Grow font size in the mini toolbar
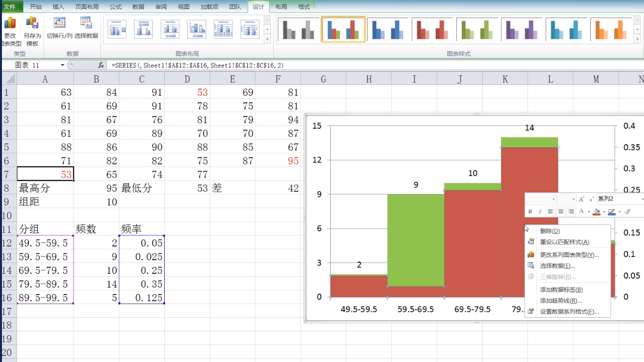644x362 pixels. 581,199
